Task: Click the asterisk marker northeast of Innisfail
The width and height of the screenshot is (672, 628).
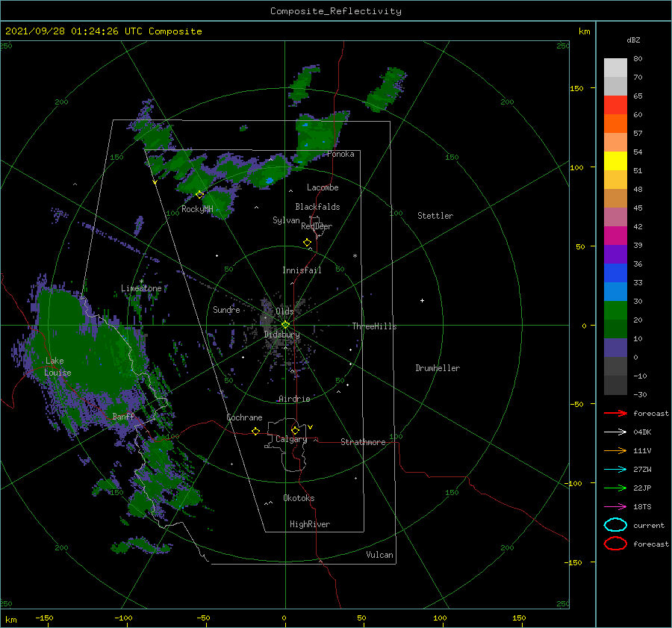Action: pyautogui.click(x=355, y=256)
